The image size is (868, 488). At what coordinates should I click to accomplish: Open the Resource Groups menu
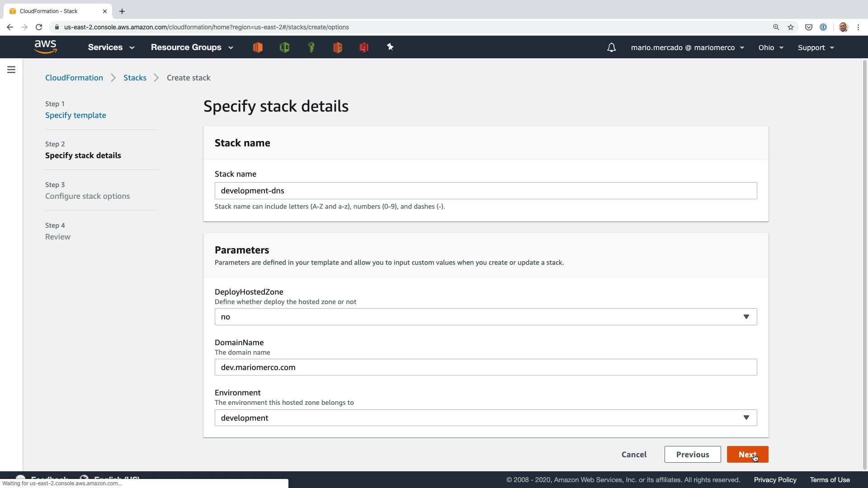[x=192, y=47]
